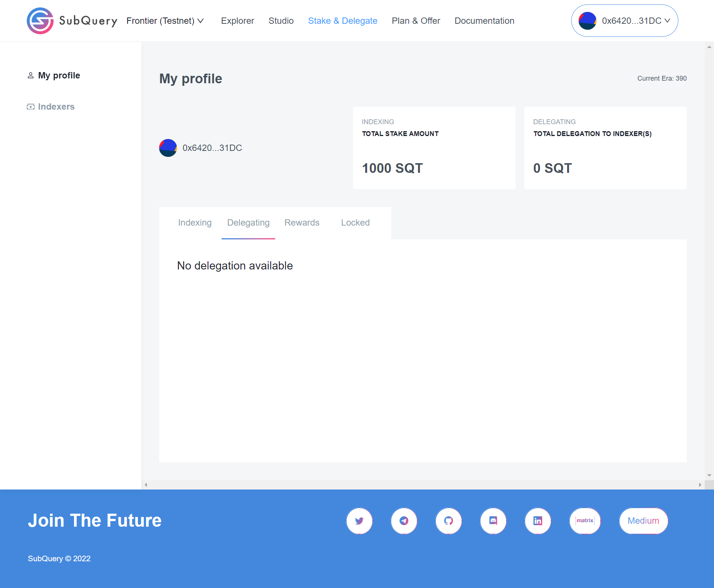Select the Locked tab
The height and width of the screenshot is (588, 714).
coord(355,223)
